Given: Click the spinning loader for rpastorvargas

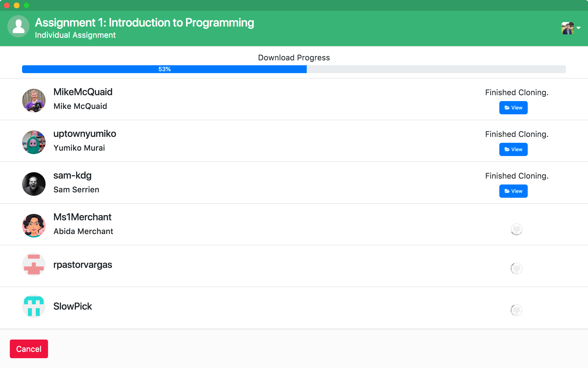Looking at the screenshot, I should [516, 267].
